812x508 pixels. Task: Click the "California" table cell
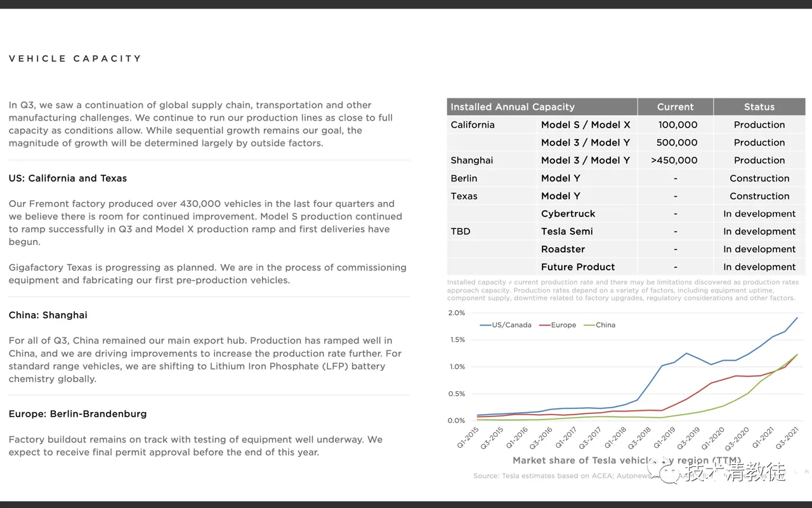(473, 124)
